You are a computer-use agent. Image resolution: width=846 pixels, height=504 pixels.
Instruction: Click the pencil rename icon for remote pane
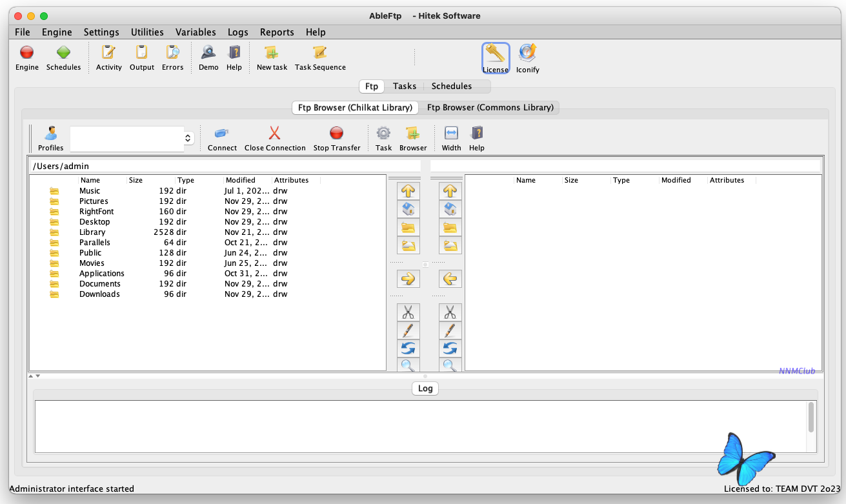click(450, 330)
